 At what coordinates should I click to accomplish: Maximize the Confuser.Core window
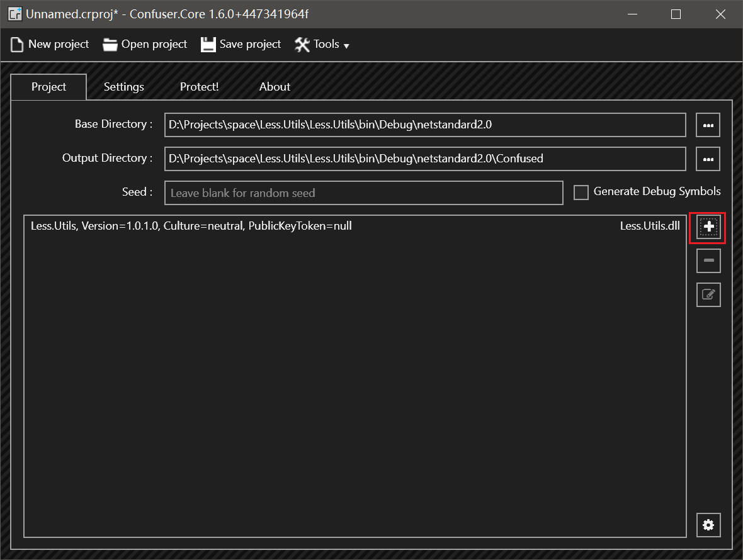pos(676,14)
